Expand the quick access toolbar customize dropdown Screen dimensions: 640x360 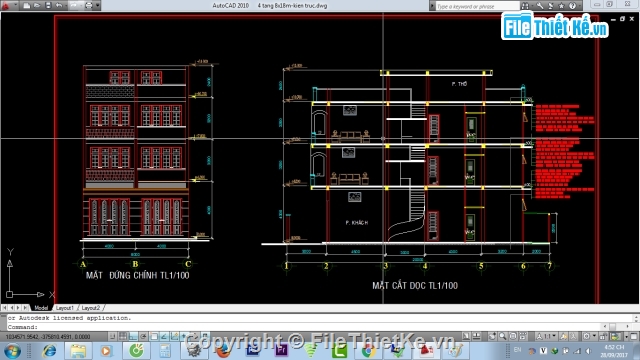click(98, 5)
